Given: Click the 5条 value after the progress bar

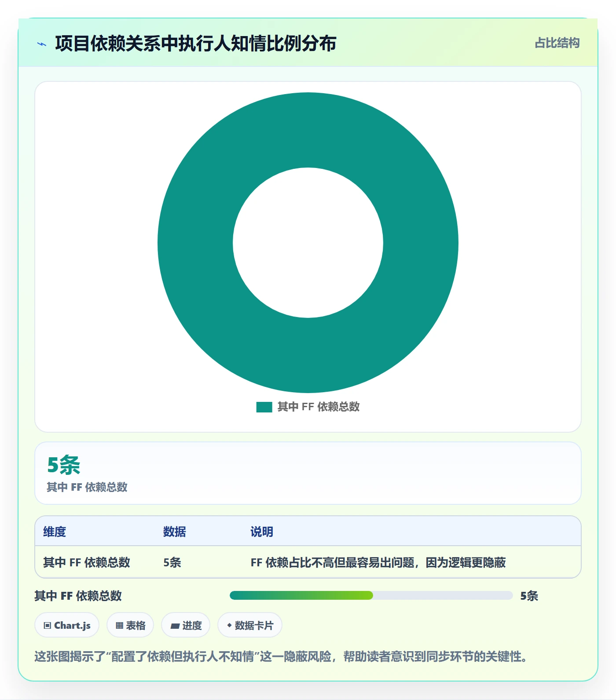Looking at the screenshot, I should point(529,596).
